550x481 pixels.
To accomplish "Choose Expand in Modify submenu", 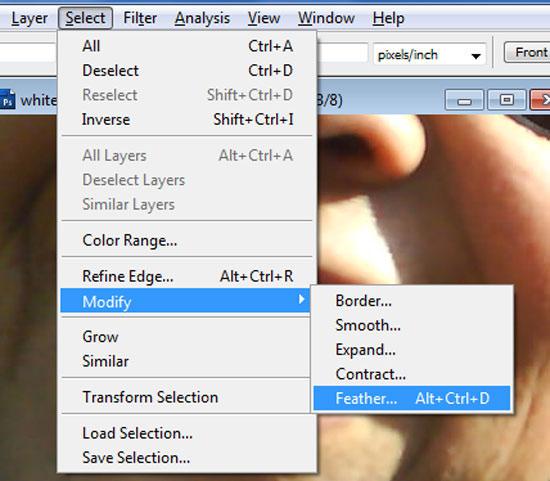I will [412, 350].
